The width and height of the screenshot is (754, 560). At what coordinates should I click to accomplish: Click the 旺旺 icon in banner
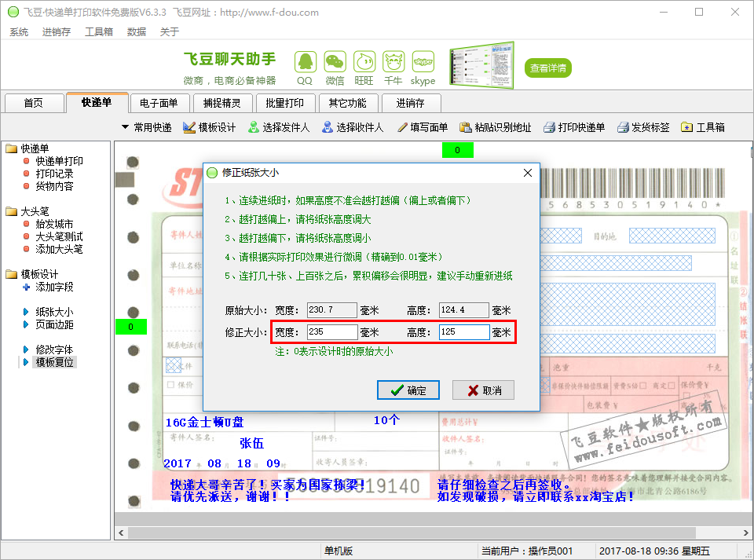[364, 63]
